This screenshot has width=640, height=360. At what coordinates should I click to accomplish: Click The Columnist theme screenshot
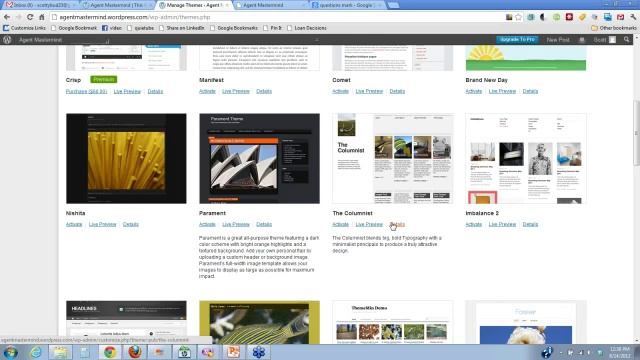[x=393, y=158]
